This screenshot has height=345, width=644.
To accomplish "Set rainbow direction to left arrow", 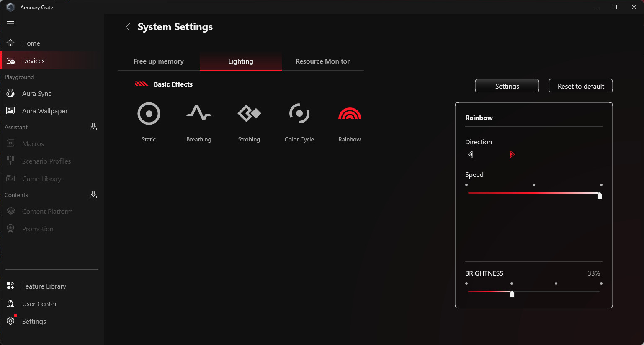I will tap(471, 154).
